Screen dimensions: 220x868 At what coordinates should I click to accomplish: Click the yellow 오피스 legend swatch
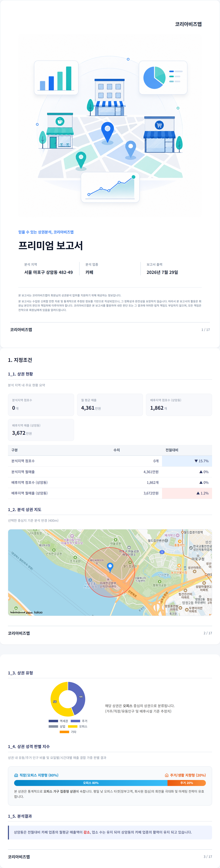(x=72, y=726)
